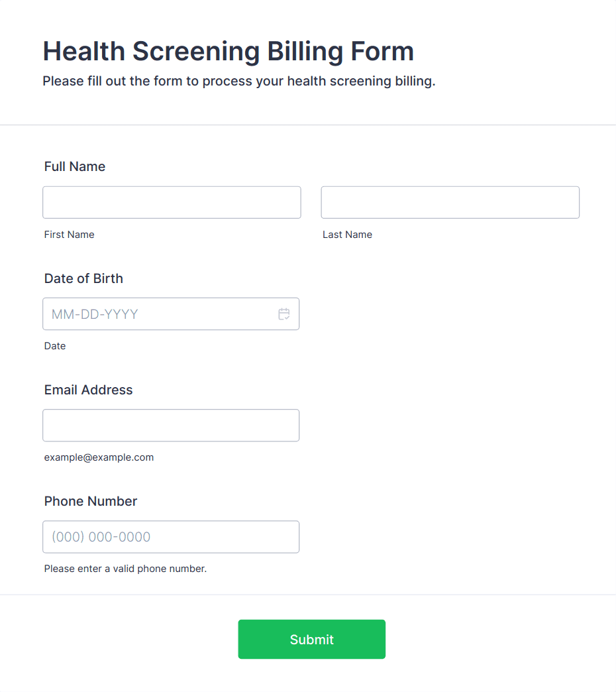Click the example@example.com hint text

point(99,457)
